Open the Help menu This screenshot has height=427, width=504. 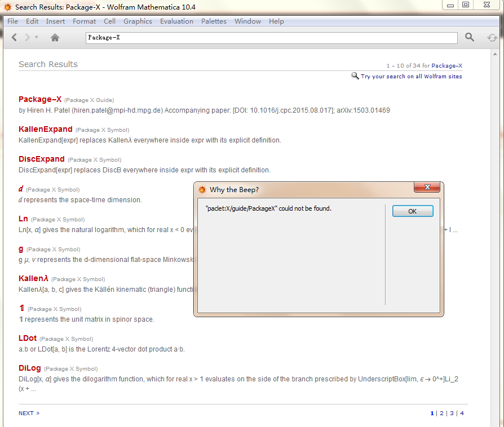276,21
